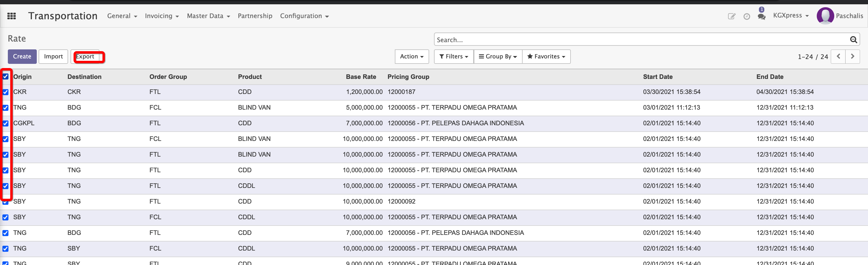Sort by Destination column header
Screen dimensions: 868x265
tap(84, 77)
